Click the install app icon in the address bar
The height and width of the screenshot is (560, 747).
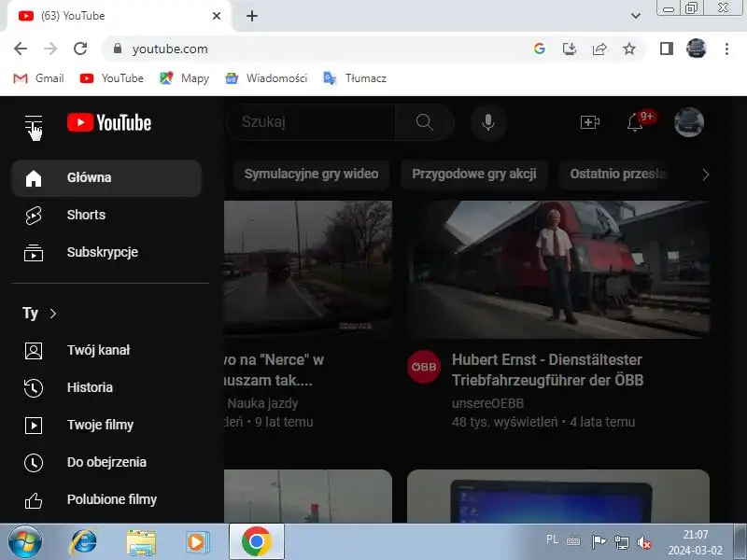[x=570, y=49]
